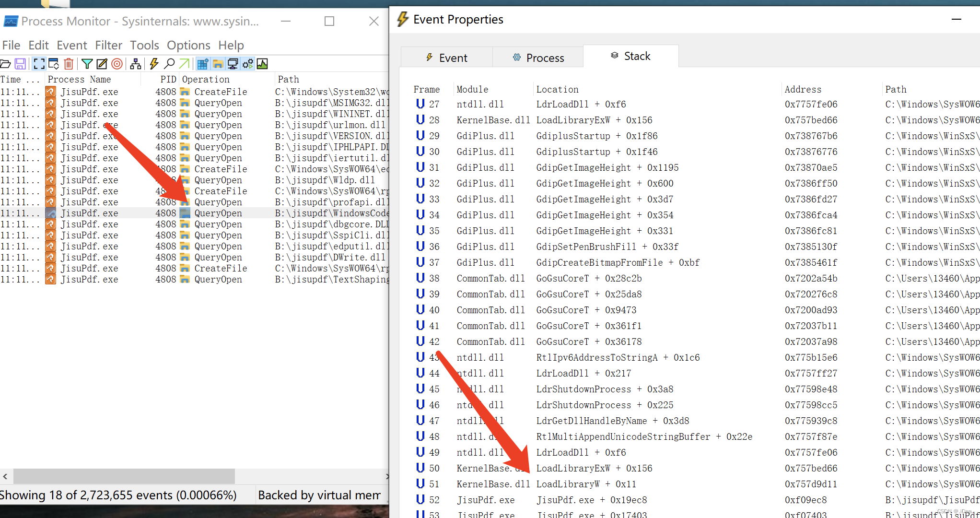Switch to the Event tab in Event Properties
This screenshot has width=980, height=518.
(446, 58)
